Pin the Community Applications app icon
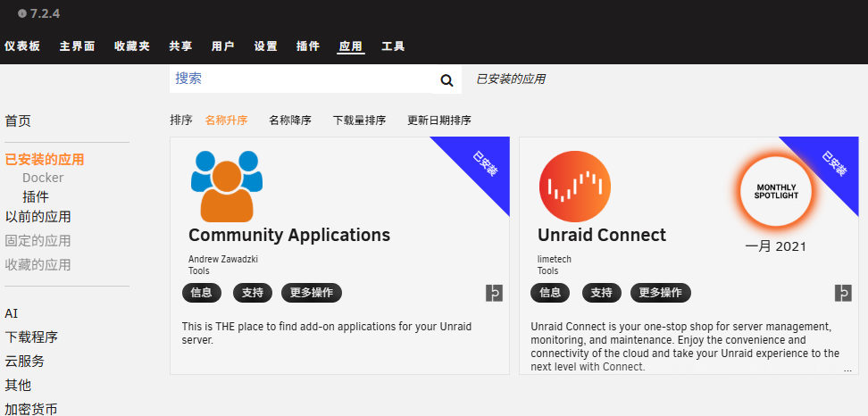Image resolution: width=868 pixels, height=416 pixels. coord(495,293)
